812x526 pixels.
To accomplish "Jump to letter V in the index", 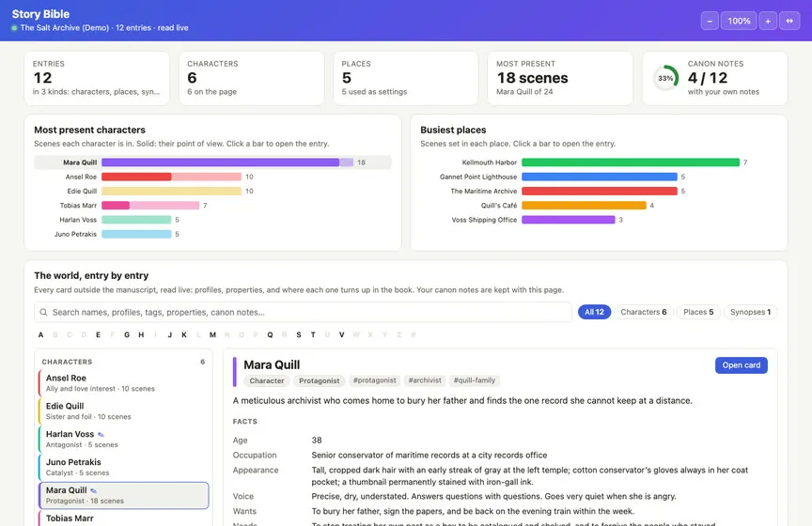I will pos(342,335).
